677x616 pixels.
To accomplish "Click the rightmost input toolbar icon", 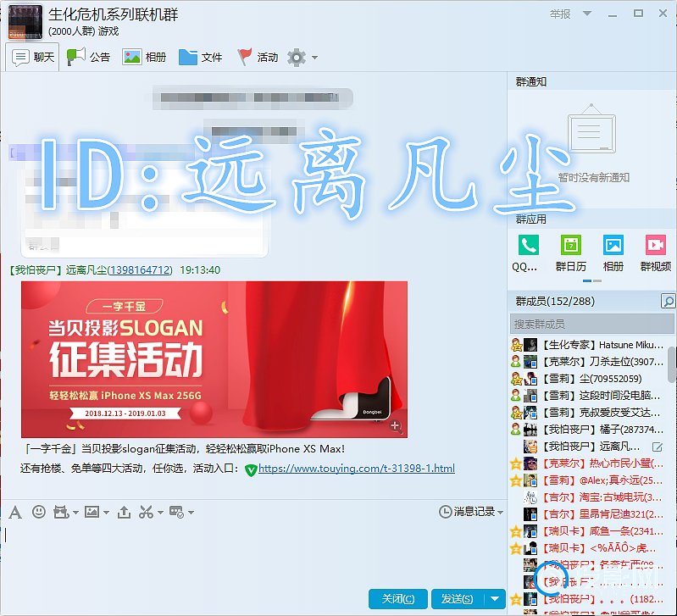I will (x=176, y=513).
